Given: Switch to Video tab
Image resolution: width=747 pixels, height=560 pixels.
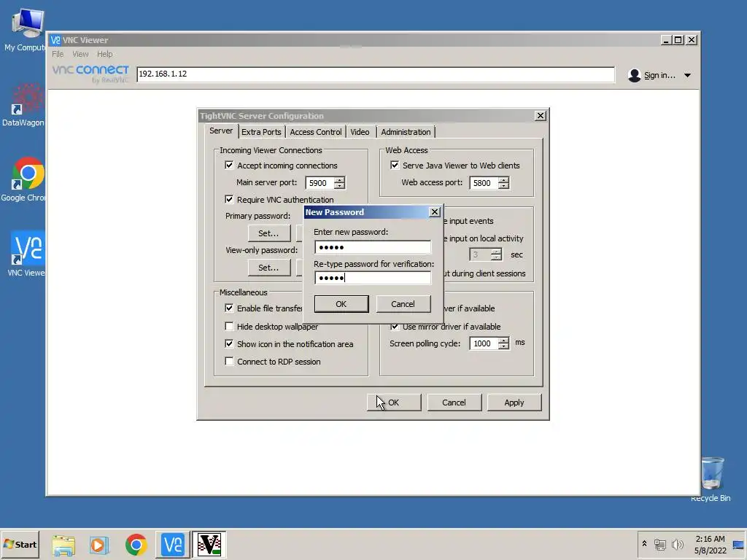Looking at the screenshot, I should click(360, 132).
